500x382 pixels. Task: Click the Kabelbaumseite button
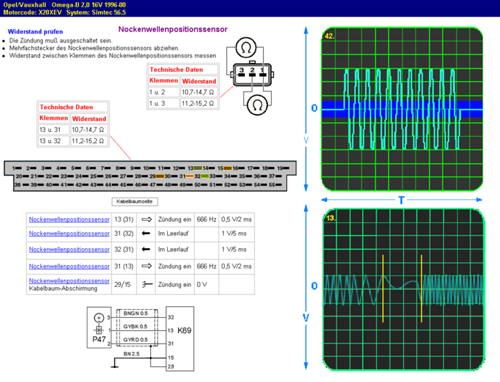pos(135,201)
